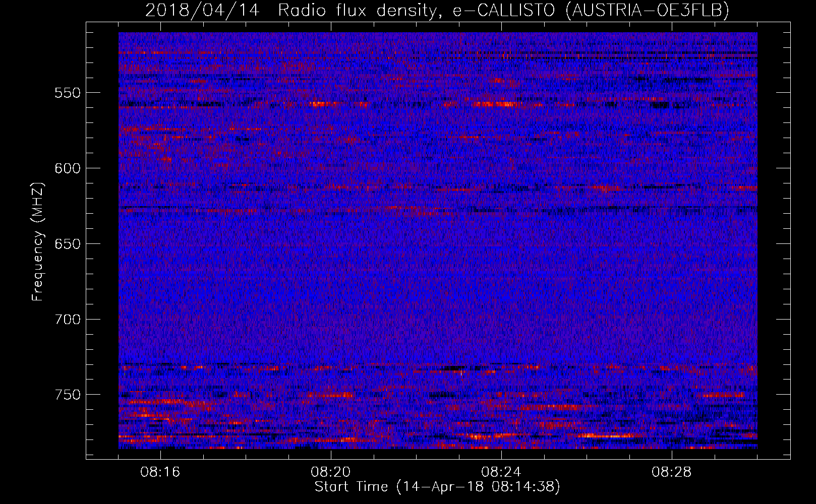
Task: Click the 08:16 time axis label
Action: pyautogui.click(x=160, y=472)
